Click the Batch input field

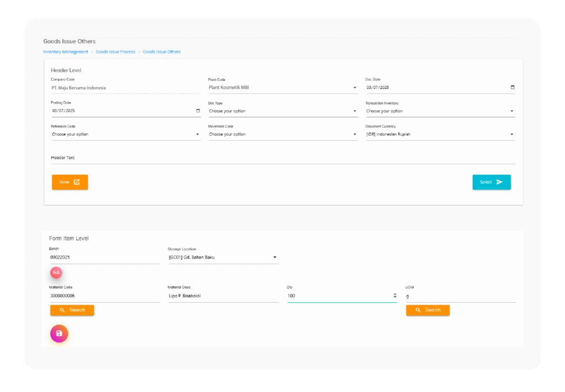104,257
